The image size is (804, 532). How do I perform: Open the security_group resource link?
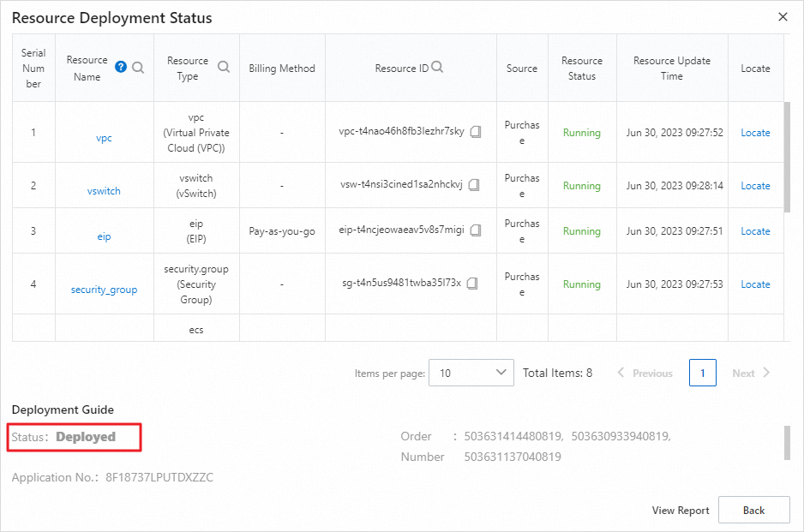point(104,290)
